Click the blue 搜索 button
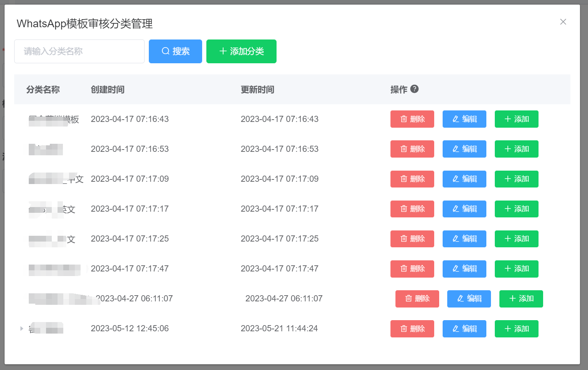588x370 pixels. 175,51
